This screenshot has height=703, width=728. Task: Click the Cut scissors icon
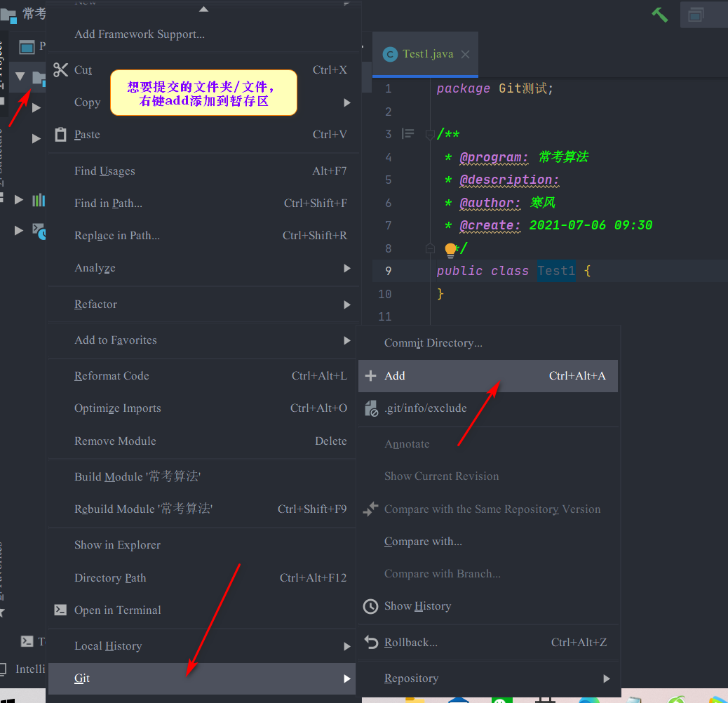pos(60,69)
